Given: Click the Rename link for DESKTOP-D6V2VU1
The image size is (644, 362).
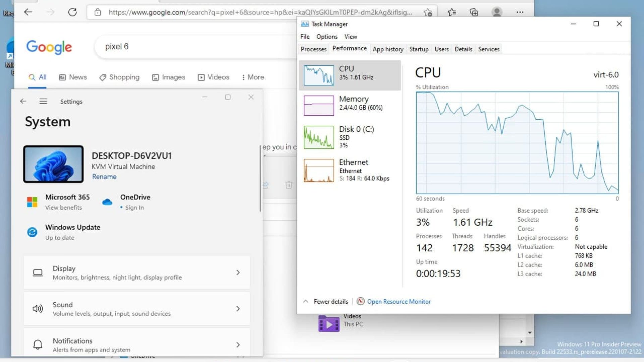Looking at the screenshot, I should coord(104,177).
